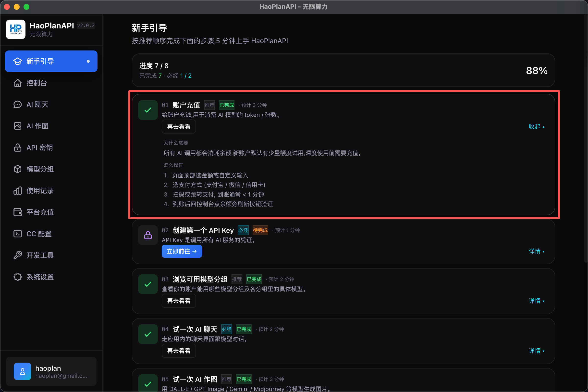Click the home icon beside 控制台
The height and width of the screenshot is (392, 588).
[x=17, y=83]
